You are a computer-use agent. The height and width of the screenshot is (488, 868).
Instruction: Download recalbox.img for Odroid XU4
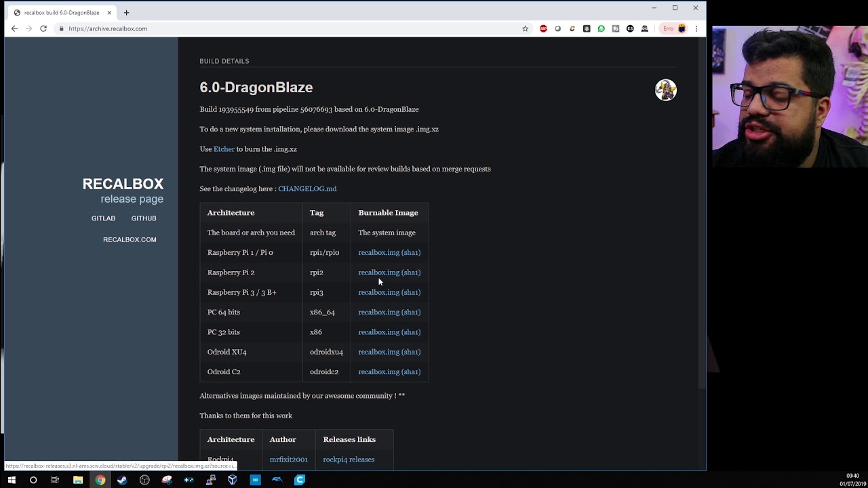tap(379, 352)
